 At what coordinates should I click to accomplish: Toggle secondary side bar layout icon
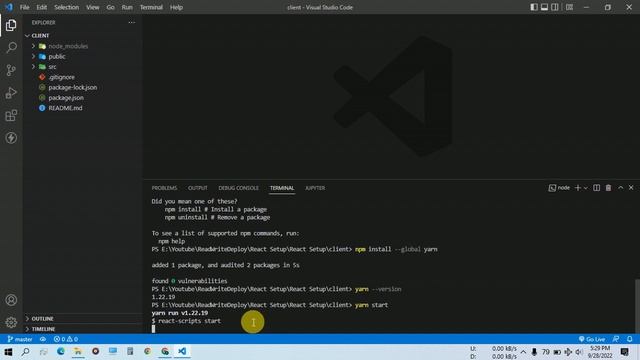(555, 7)
